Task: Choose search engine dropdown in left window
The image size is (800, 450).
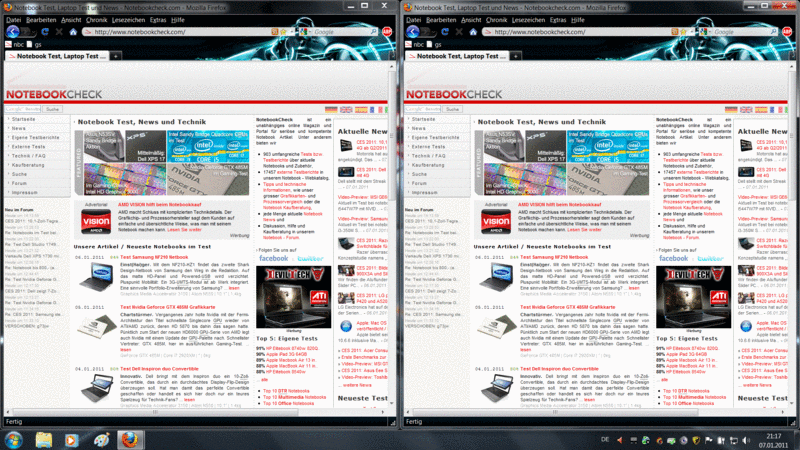Action: (304, 32)
